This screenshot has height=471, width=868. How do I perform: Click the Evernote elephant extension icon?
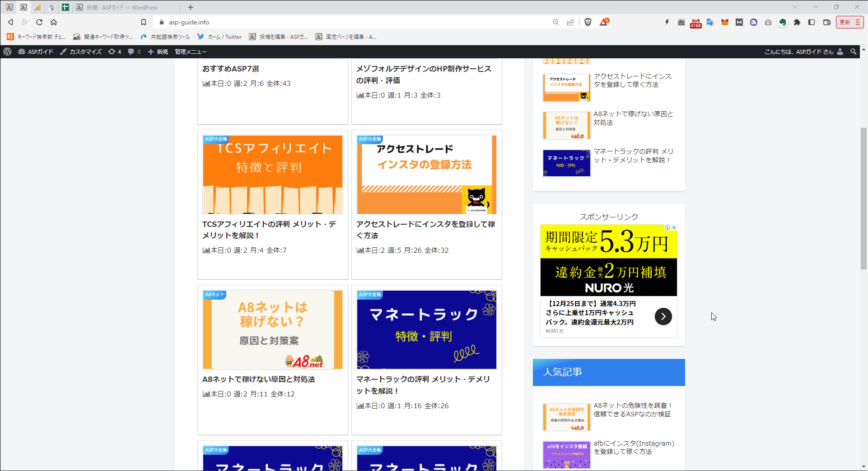783,22
